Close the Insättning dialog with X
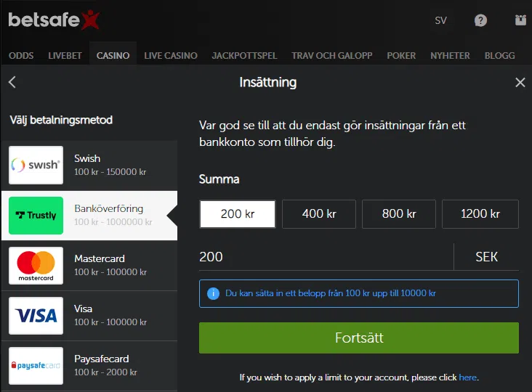 coord(520,82)
